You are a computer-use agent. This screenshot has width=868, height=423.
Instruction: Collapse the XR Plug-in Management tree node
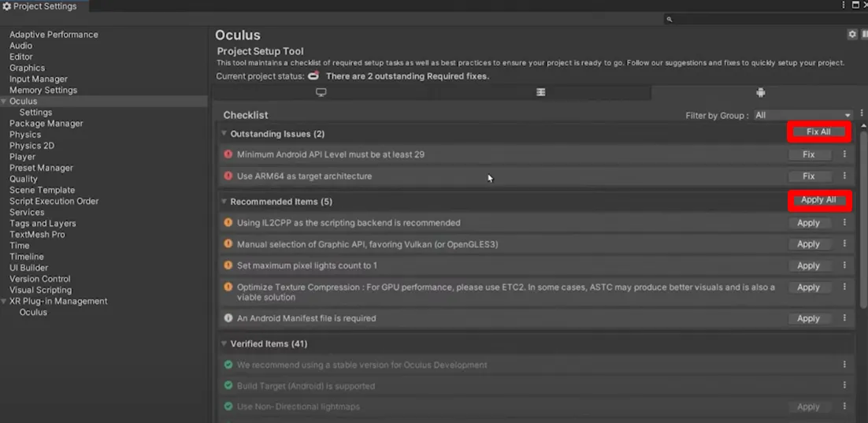point(4,301)
